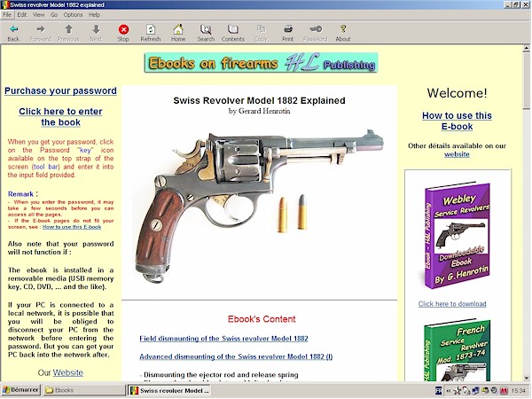Viewport: 532px width, 399px height.
Task: Click 'Click here to download' link
Action: [x=452, y=304]
